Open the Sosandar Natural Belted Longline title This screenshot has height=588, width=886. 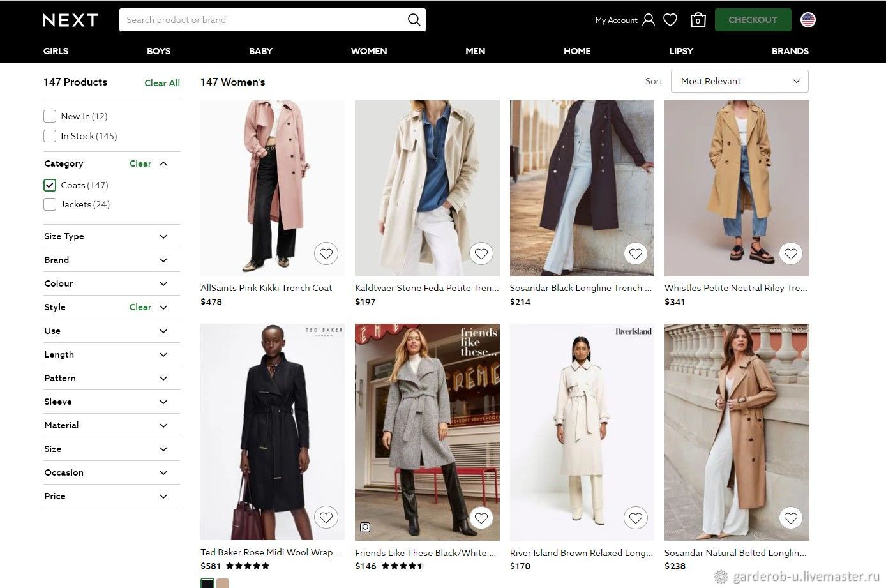tap(736, 553)
